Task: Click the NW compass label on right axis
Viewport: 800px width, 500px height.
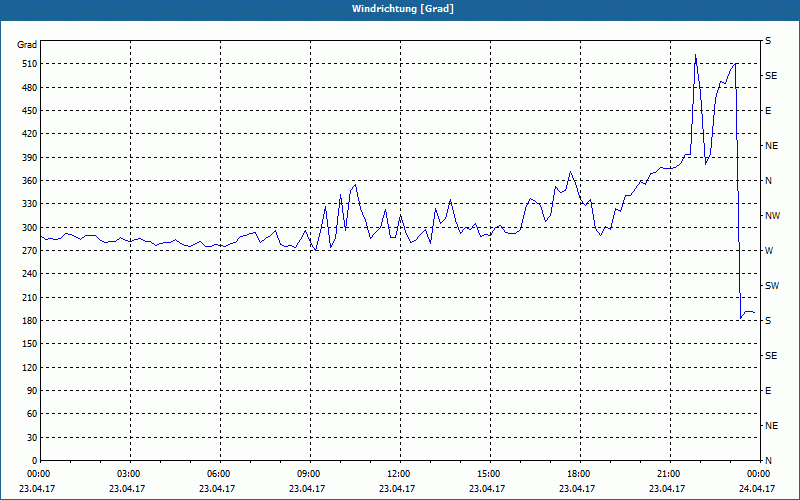Action: click(772, 216)
